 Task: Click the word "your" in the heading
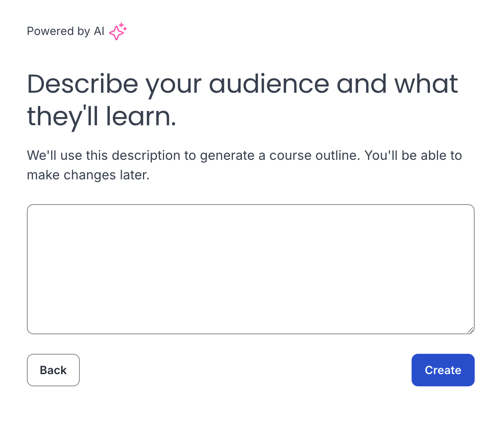pos(173,84)
